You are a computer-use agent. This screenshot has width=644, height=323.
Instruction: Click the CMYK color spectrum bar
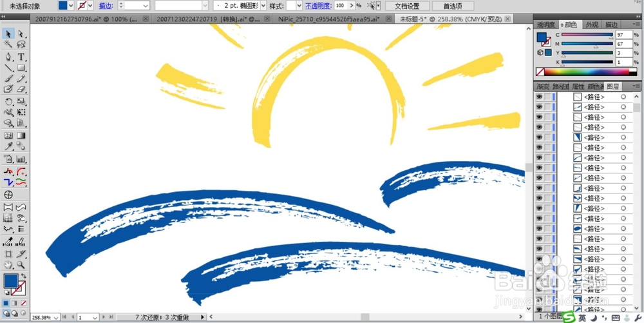[587, 72]
